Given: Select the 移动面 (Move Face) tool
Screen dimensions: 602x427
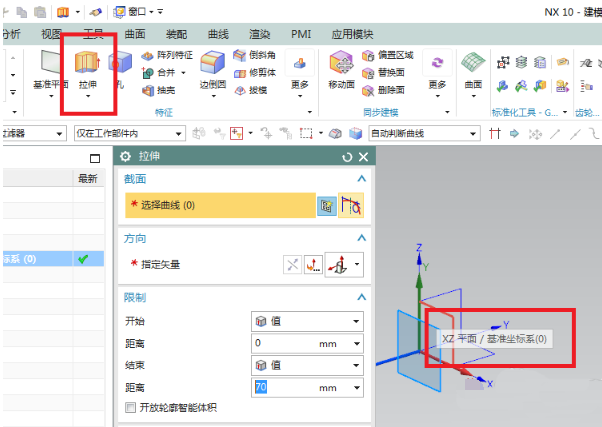Looking at the screenshot, I should click(x=342, y=66).
